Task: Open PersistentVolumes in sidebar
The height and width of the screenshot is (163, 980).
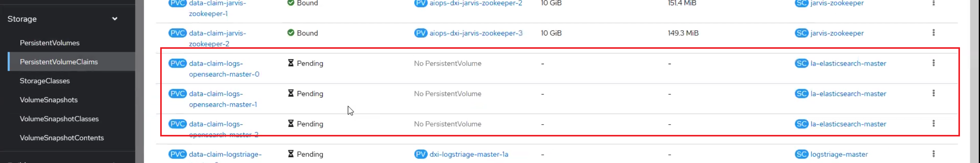Action: tap(50, 43)
